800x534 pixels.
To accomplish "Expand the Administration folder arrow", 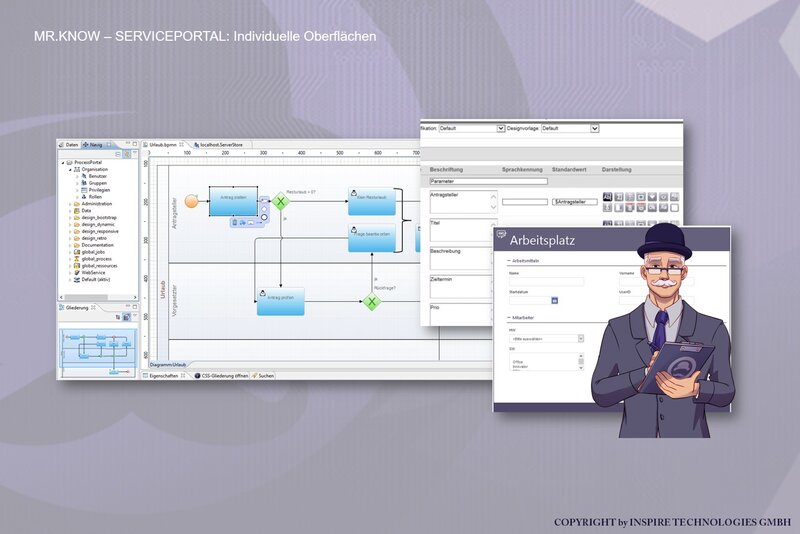I will click(x=70, y=204).
